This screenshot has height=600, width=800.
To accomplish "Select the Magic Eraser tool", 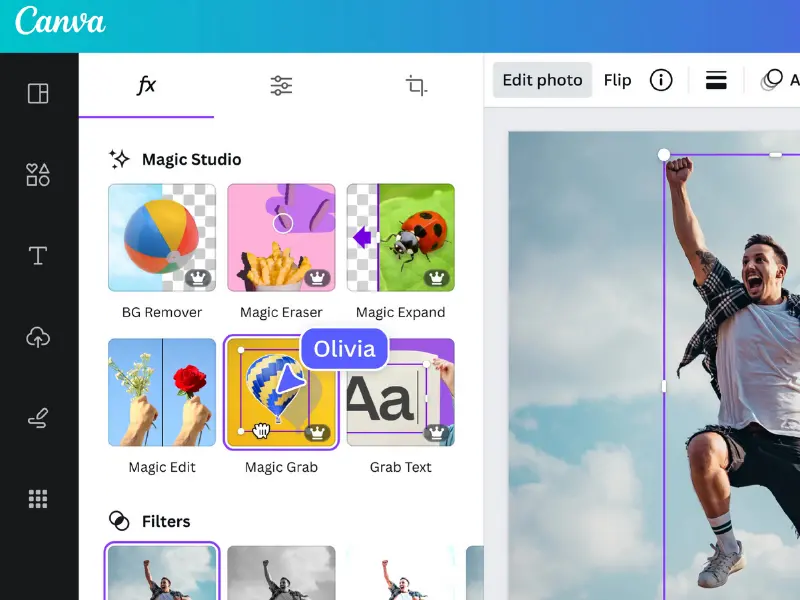I will (281, 238).
